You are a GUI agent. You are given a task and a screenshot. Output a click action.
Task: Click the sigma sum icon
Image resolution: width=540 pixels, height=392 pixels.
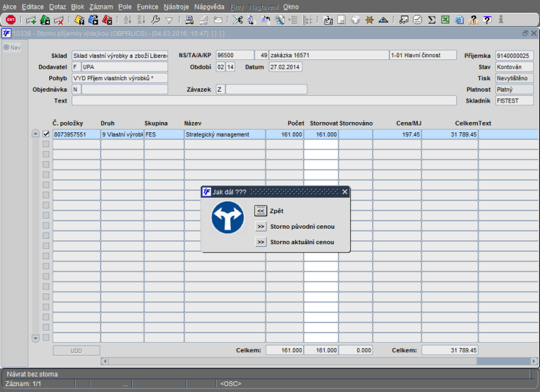[x=431, y=20]
